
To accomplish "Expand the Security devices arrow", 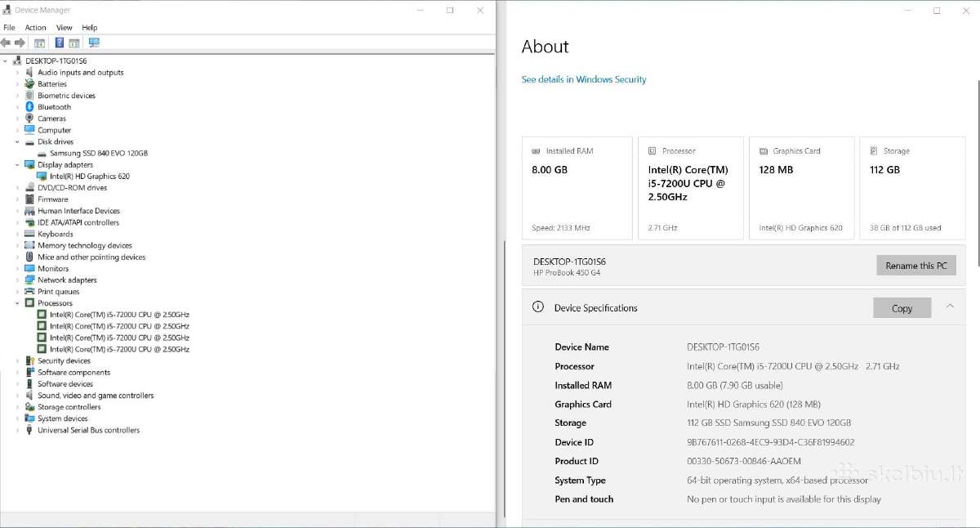I will [x=17, y=360].
